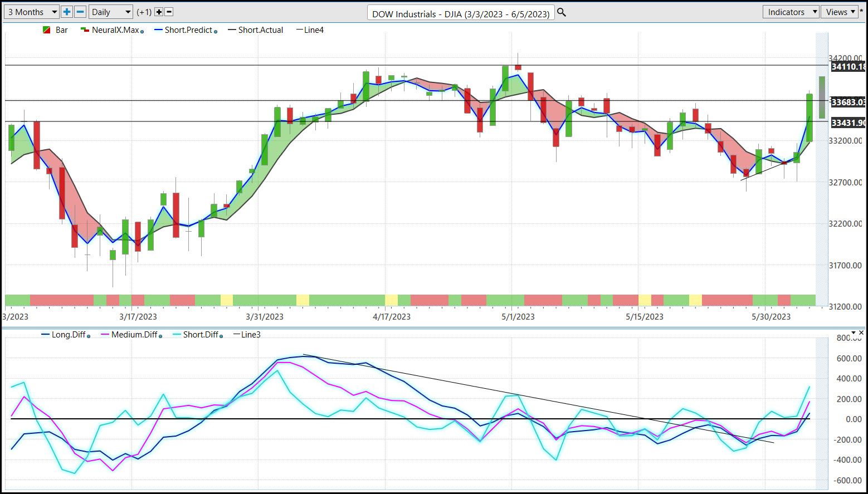
Task: Click the dot next to NeuralX.Max
Action: click(x=142, y=32)
